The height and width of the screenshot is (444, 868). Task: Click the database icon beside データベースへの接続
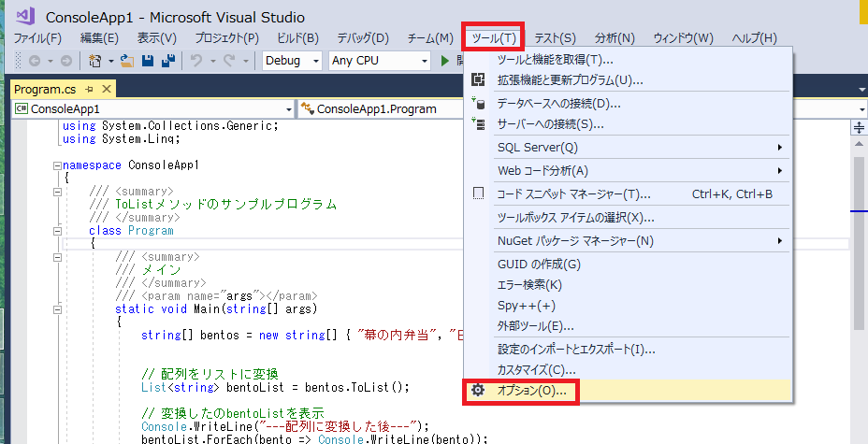click(478, 103)
